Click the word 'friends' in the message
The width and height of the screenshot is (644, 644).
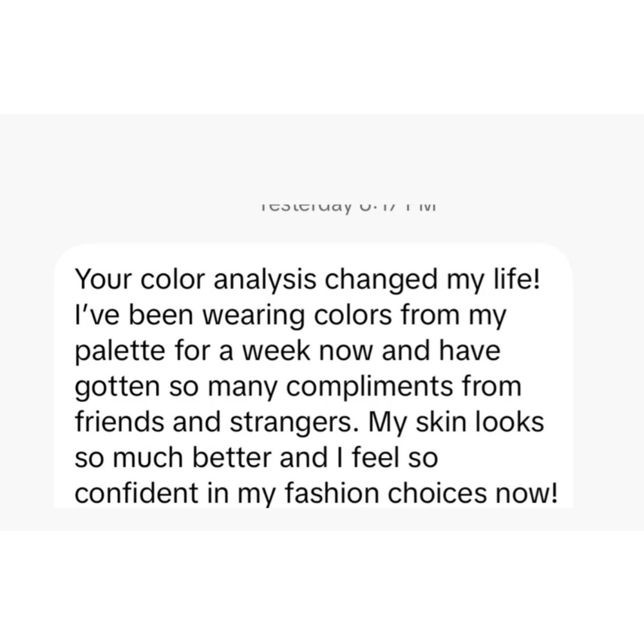119,422
